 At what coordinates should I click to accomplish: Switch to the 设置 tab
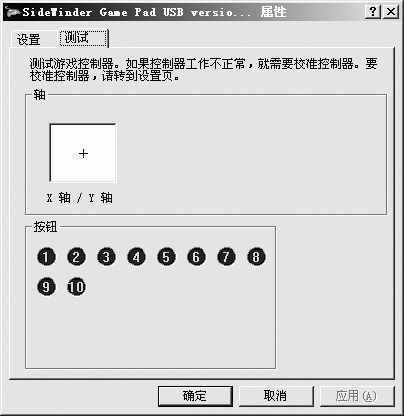click(x=29, y=40)
